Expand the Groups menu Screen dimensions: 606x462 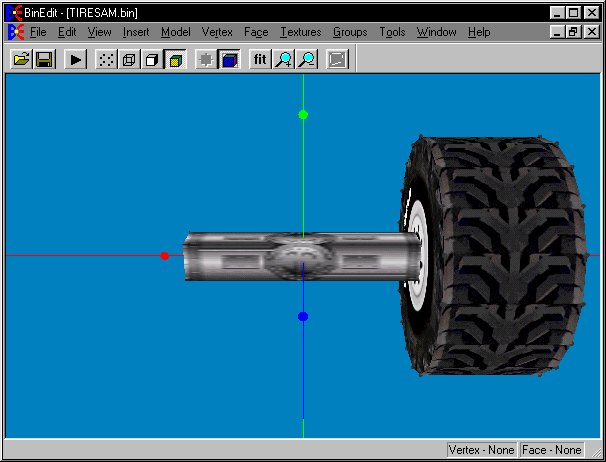point(350,32)
